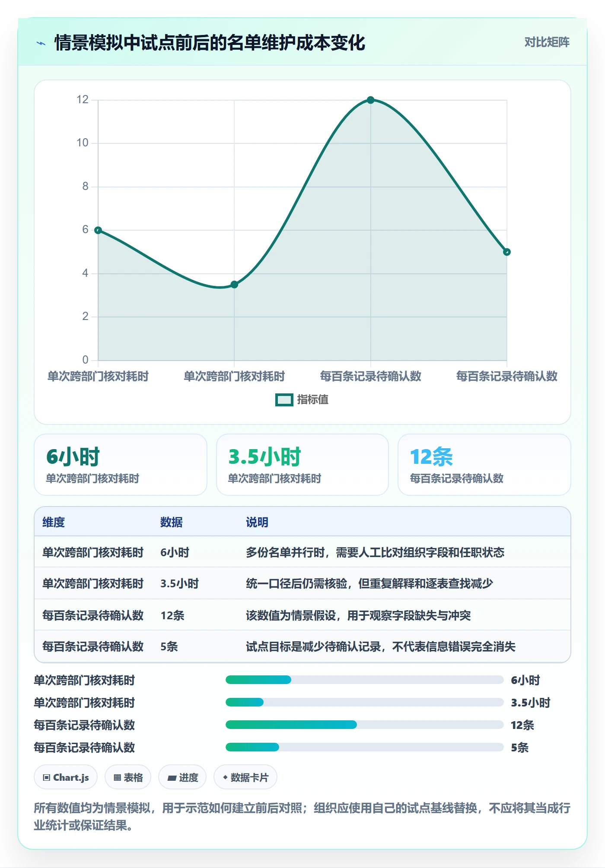The image size is (605, 868).
Task: Click the y-axis label 2
Action: [85, 317]
